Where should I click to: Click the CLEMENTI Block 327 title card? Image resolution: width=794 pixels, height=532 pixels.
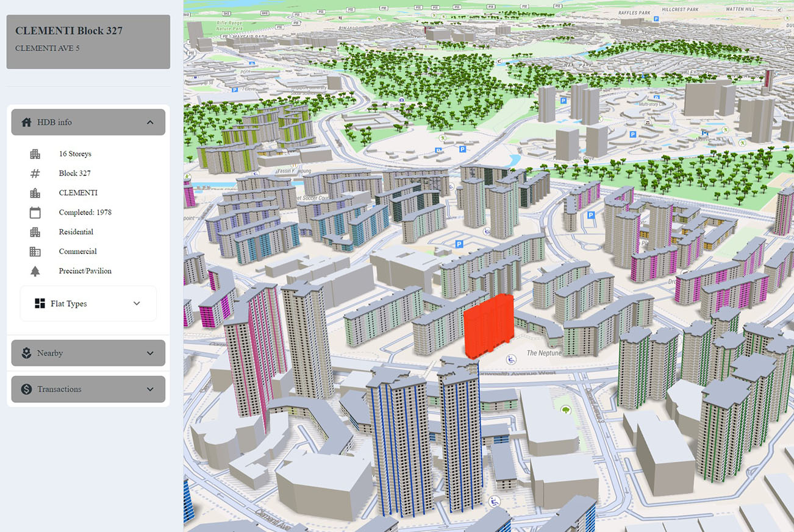pyautogui.click(x=88, y=41)
